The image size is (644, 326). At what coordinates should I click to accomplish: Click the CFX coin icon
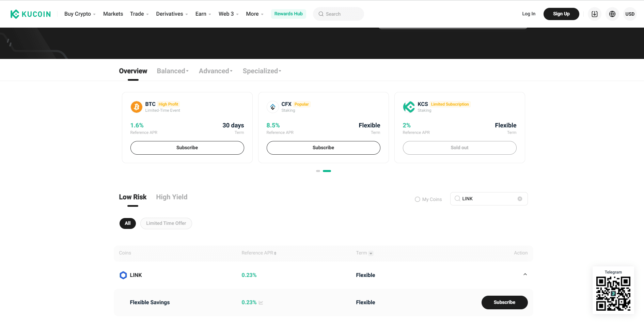273,107
